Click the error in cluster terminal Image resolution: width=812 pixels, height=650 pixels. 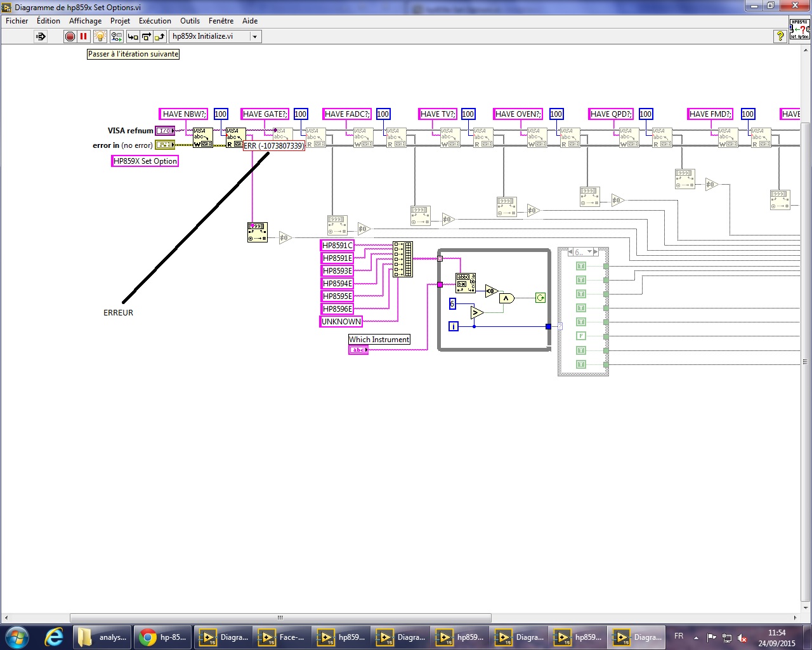tap(164, 145)
